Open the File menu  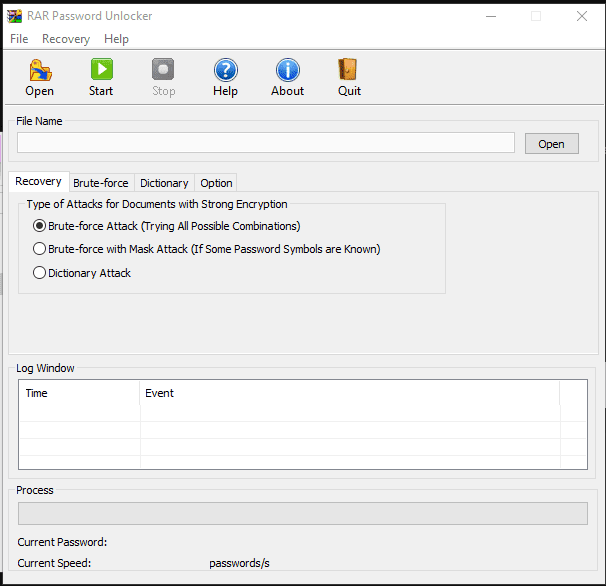(x=19, y=39)
